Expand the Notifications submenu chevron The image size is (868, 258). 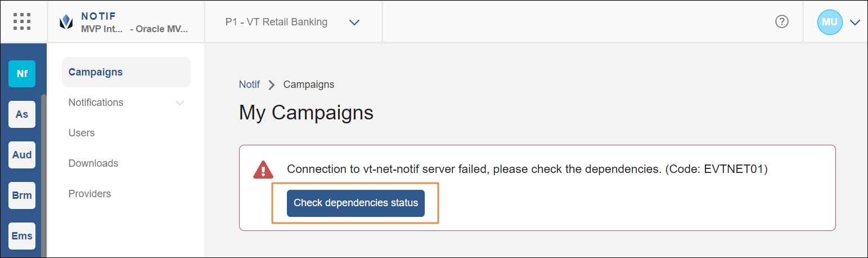pyautogui.click(x=179, y=103)
